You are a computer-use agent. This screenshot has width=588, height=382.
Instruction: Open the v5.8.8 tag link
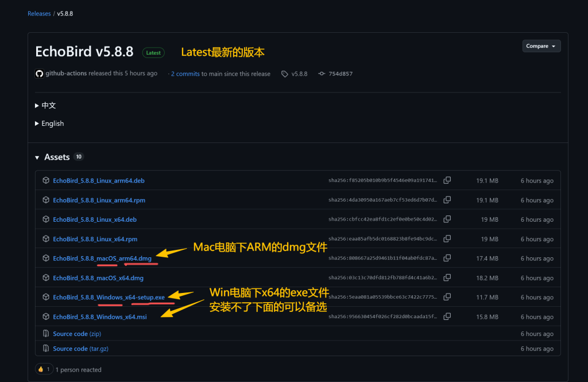(299, 74)
